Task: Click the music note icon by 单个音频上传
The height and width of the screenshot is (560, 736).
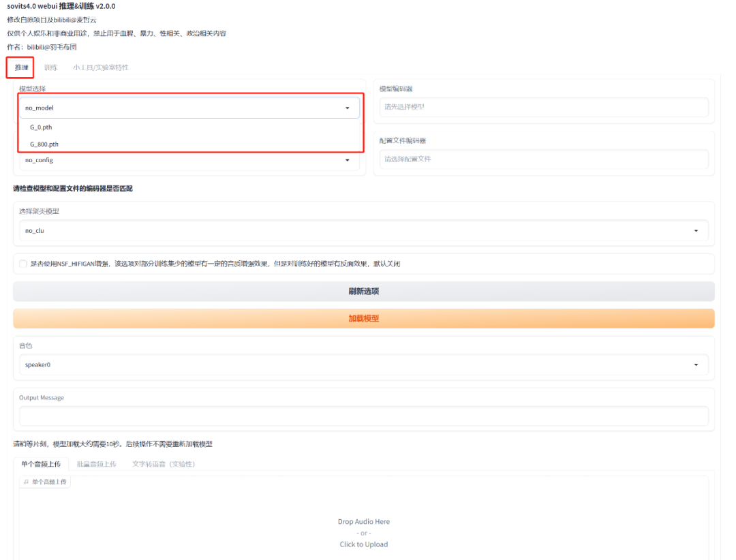Action: coord(27,482)
